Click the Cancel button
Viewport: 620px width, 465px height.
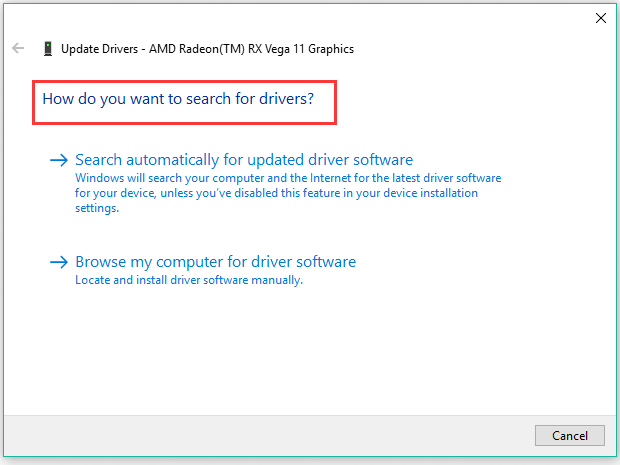pyautogui.click(x=570, y=435)
